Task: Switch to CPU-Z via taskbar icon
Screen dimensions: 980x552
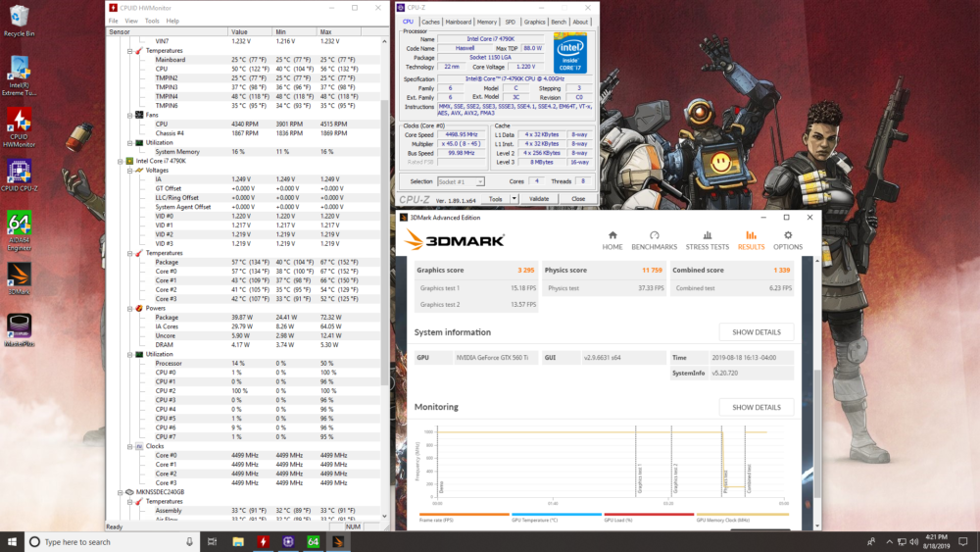Action: click(x=288, y=541)
